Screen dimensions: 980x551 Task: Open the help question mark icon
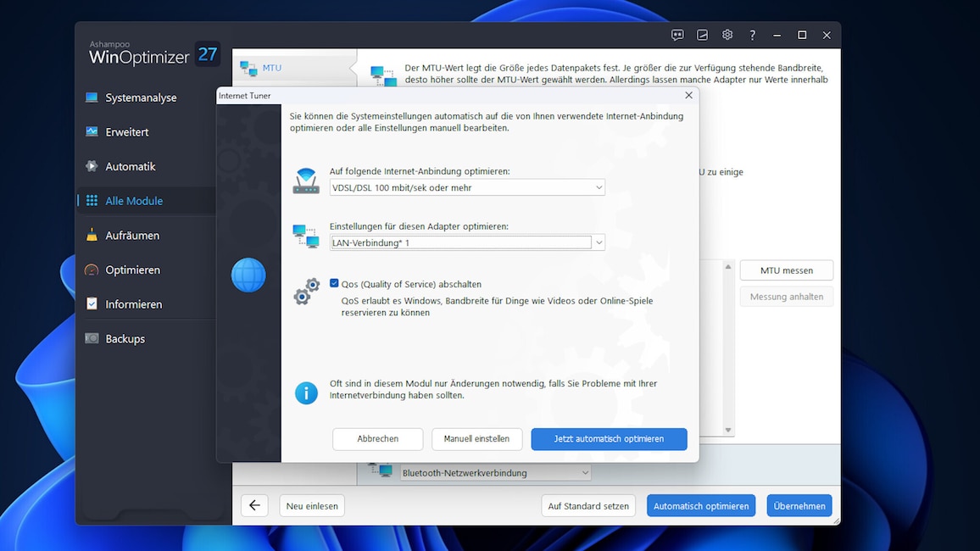coord(752,35)
